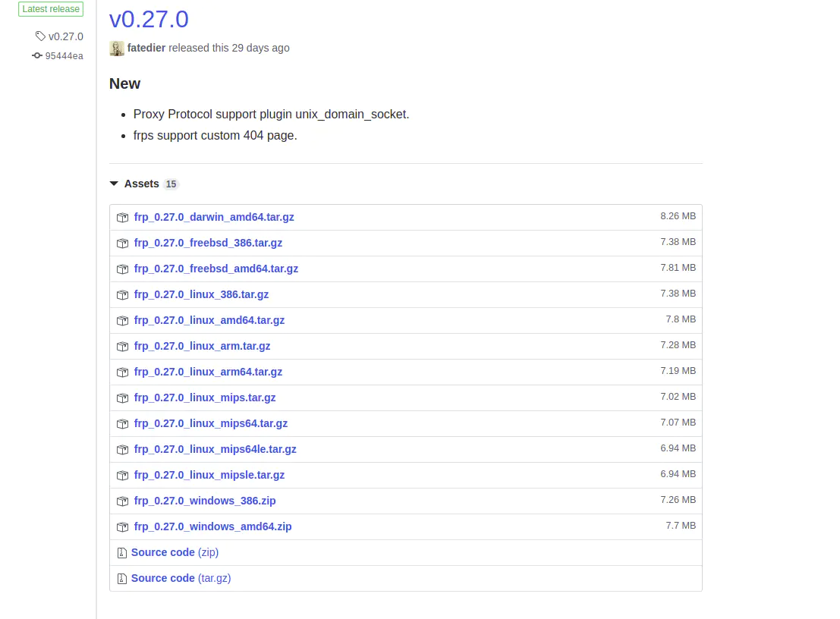Click the tag icon beside v0.27.0

pos(40,36)
